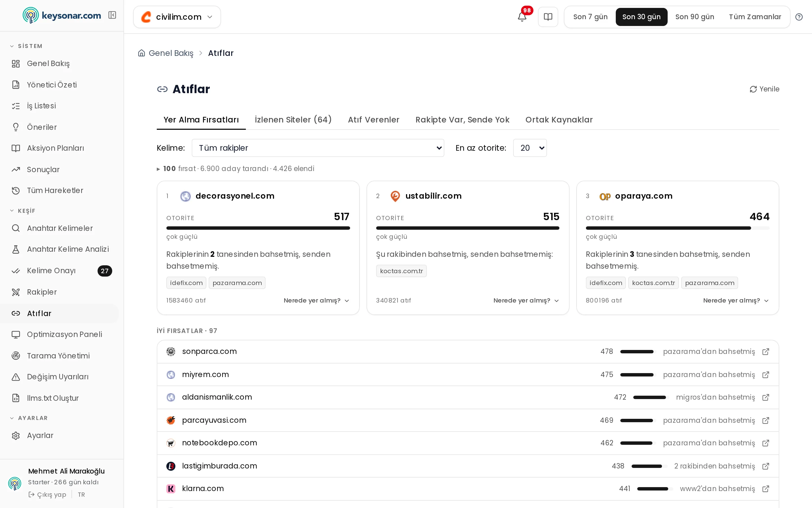Select Son 7 gün time range

point(590,17)
